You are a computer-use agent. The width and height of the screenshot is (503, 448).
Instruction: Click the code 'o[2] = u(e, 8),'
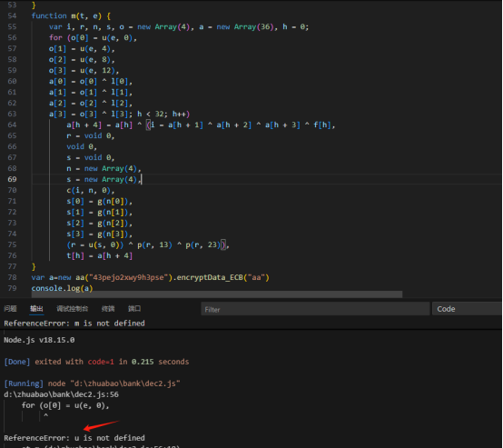coord(82,59)
